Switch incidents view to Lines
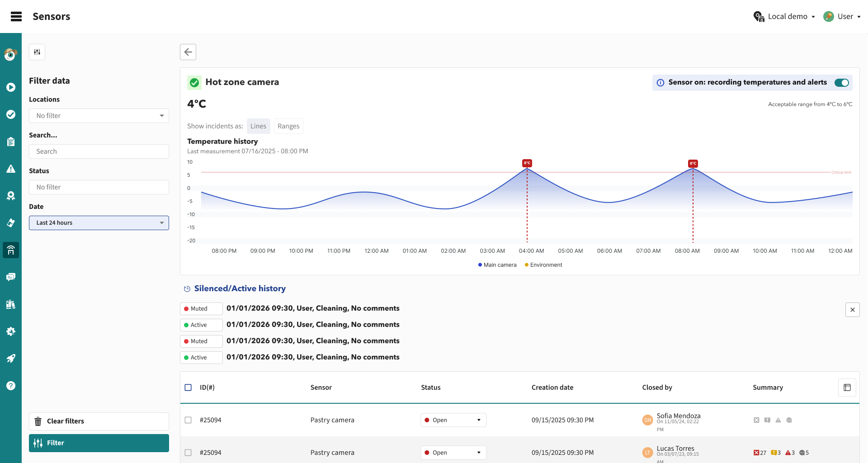This screenshot has height=463, width=868. tap(258, 126)
